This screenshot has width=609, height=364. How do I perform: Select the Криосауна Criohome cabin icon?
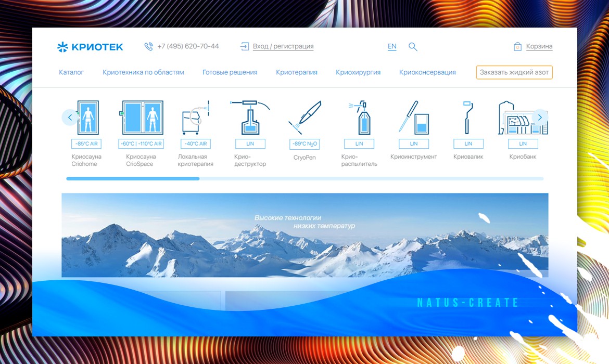87,117
